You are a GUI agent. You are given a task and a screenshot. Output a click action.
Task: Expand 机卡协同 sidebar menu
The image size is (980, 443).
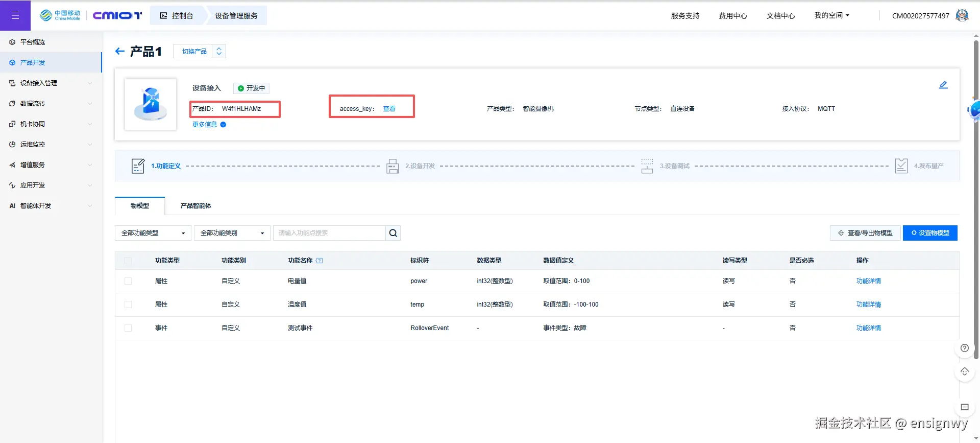click(51, 124)
